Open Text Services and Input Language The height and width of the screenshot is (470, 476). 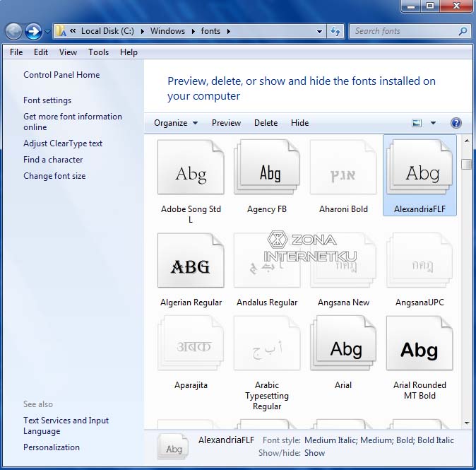point(66,425)
